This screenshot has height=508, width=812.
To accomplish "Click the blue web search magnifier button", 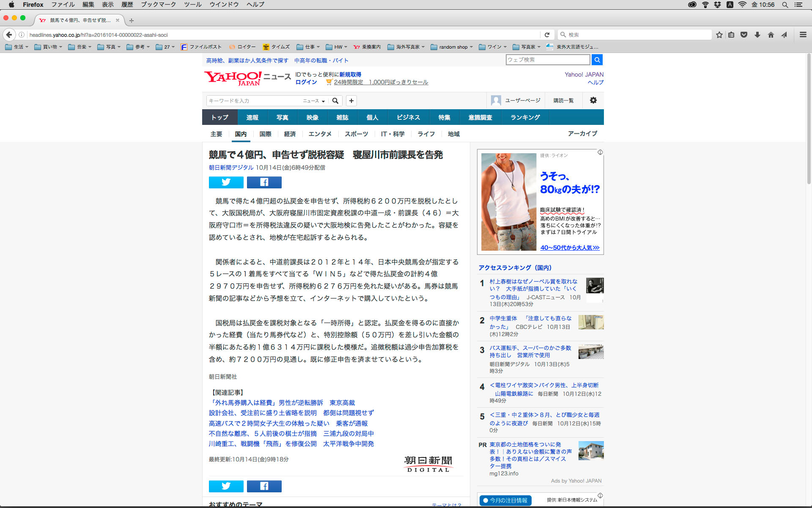I will coord(597,60).
